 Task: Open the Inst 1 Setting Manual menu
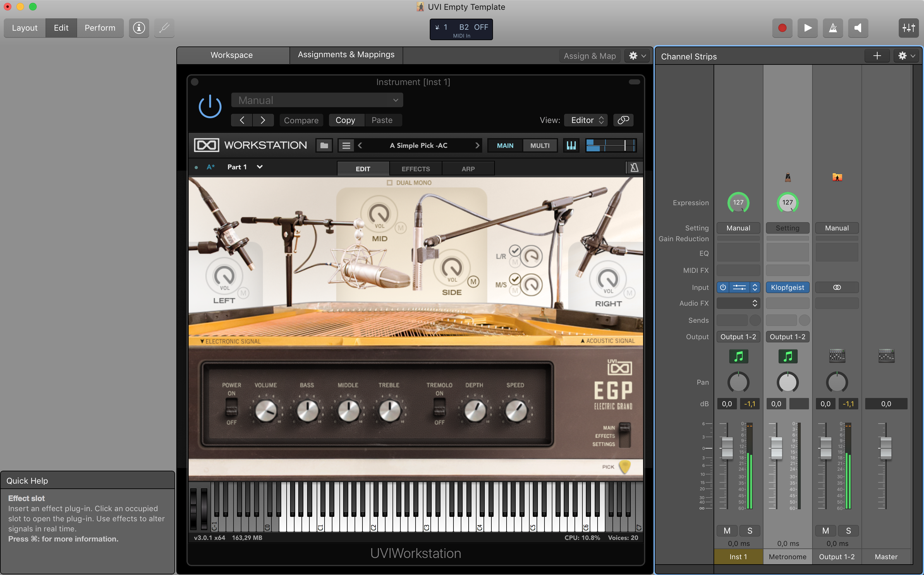pyautogui.click(x=739, y=228)
